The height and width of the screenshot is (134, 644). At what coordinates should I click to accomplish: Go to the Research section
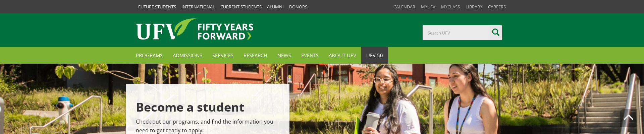coord(255,55)
